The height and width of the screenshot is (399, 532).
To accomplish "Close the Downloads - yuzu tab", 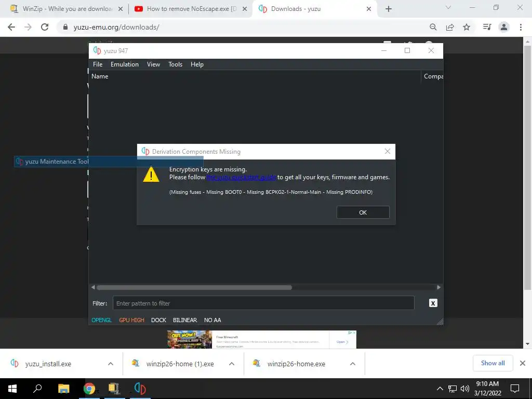I will 369,9.
